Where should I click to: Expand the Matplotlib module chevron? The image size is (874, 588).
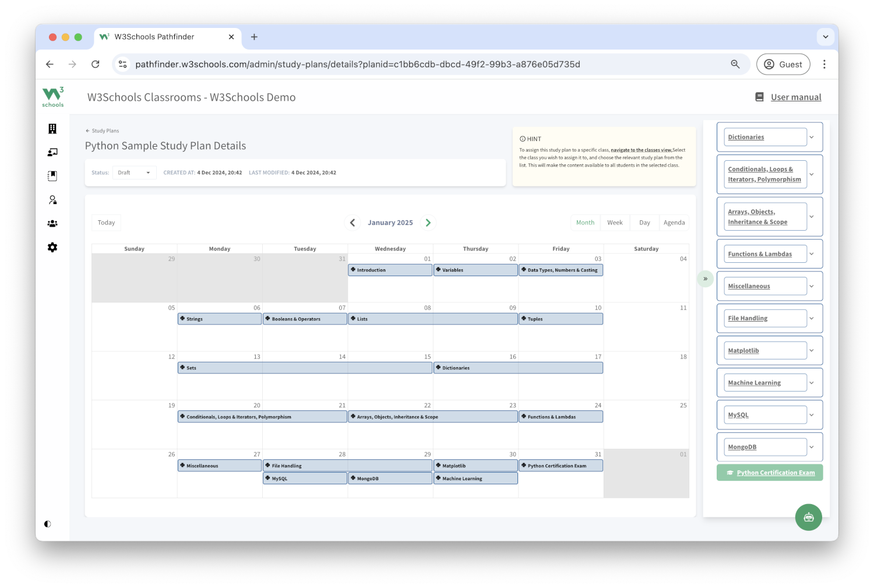point(812,351)
